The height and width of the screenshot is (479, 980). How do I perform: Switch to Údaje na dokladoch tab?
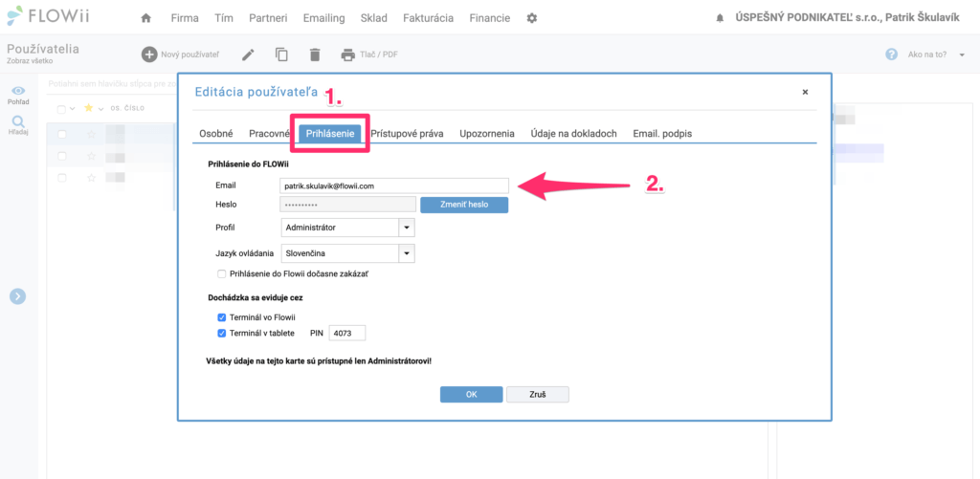574,133
